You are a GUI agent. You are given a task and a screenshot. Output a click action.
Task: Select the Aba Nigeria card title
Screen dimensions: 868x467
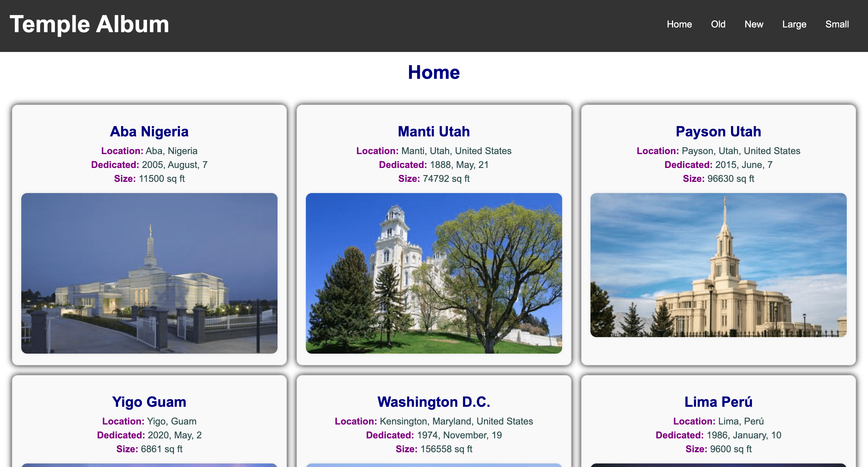pyautogui.click(x=149, y=131)
